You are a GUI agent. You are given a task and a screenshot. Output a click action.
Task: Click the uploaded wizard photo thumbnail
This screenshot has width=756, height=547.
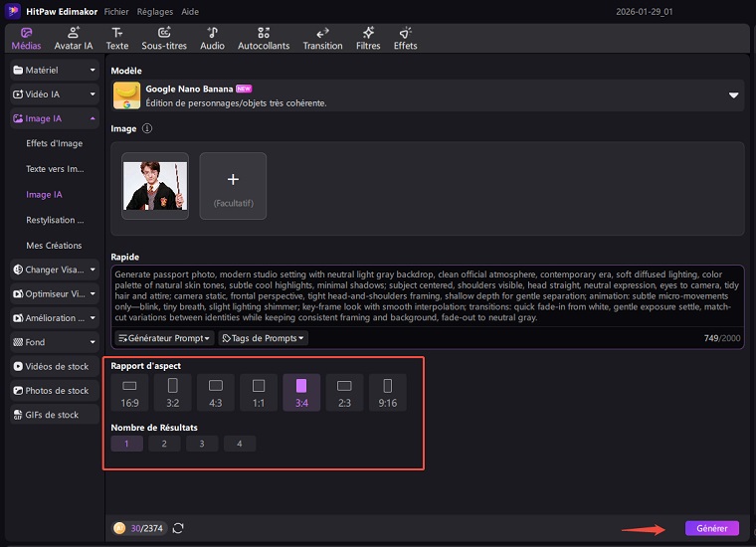click(x=155, y=186)
